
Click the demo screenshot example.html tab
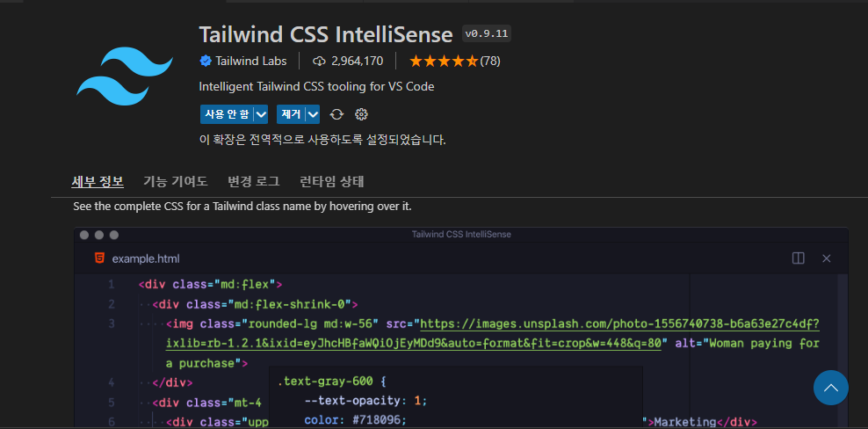pyautogui.click(x=138, y=258)
